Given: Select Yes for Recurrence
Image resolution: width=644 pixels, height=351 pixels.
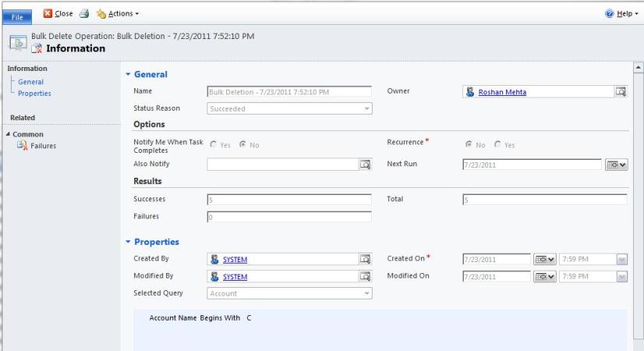Looking at the screenshot, I should point(497,145).
